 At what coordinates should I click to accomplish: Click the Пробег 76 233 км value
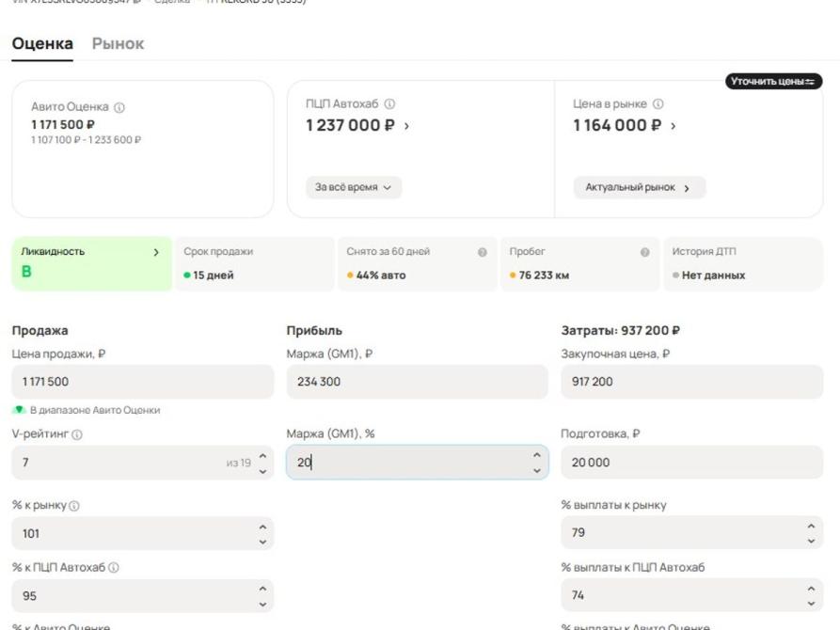point(544,276)
